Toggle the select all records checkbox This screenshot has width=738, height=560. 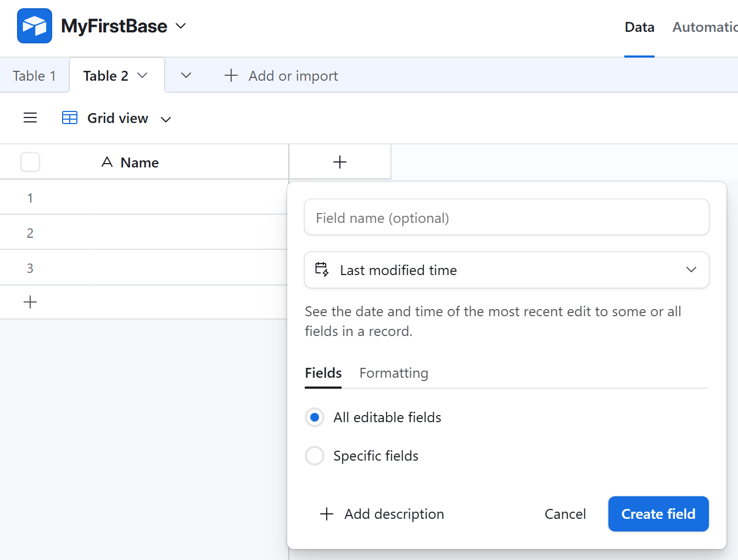click(x=30, y=162)
